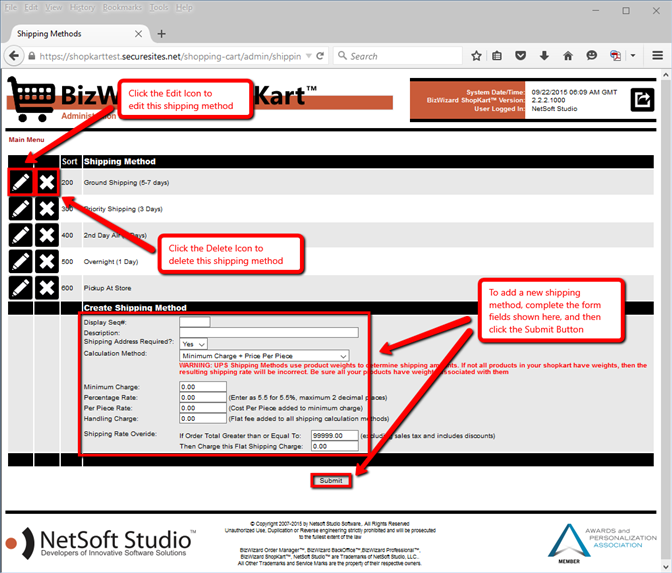
Task: Click the Flat Shipping Charge input field
Action: pyautogui.click(x=334, y=446)
